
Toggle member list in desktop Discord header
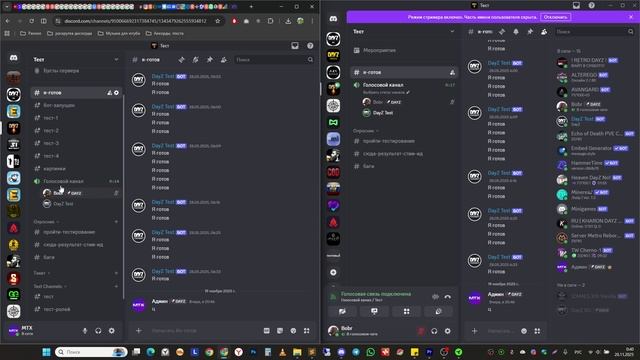point(544,31)
